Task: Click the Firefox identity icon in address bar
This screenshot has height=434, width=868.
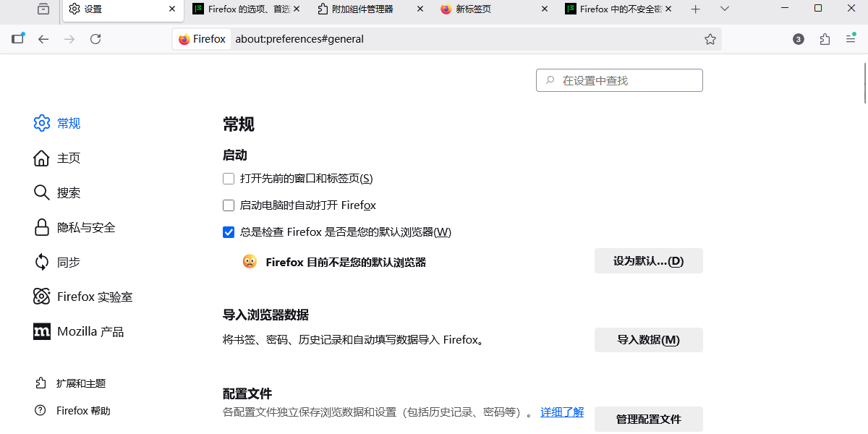Action: 203,39
